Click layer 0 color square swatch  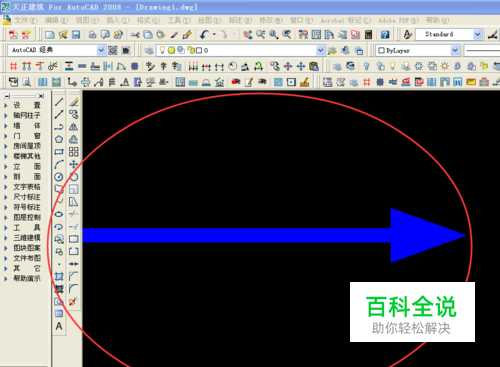pyautogui.click(x=199, y=50)
